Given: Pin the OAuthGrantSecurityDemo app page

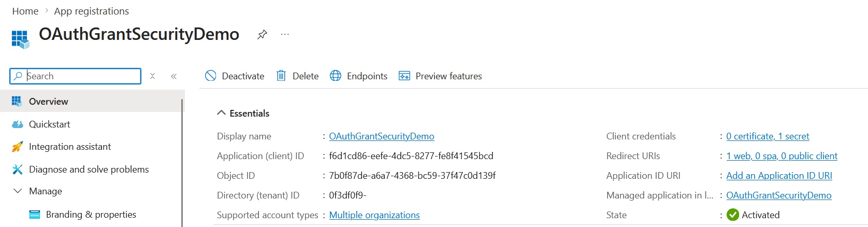Looking at the screenshot, I should click(262, 35).
